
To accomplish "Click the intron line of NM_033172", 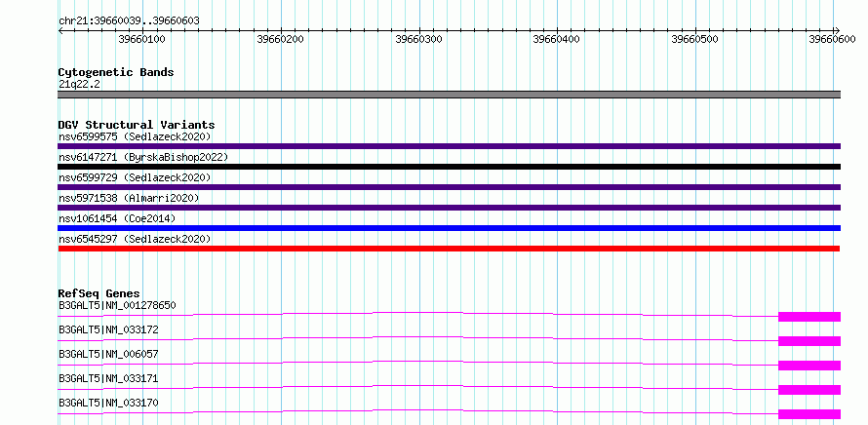I will tap(418, 337).
